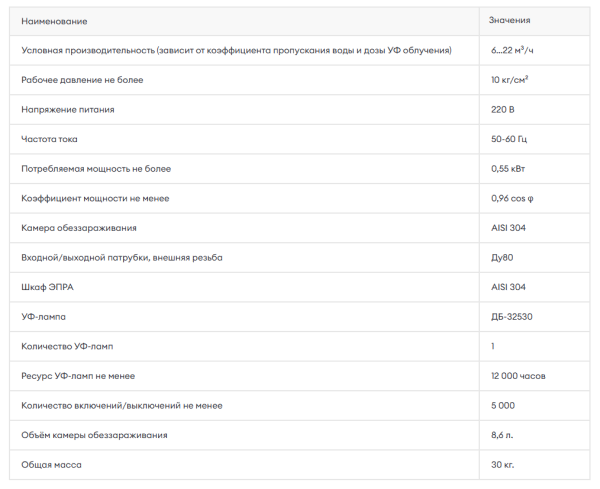Click the 0,55 кВт power value
This screenshot has width=600, height=489.
508,169
